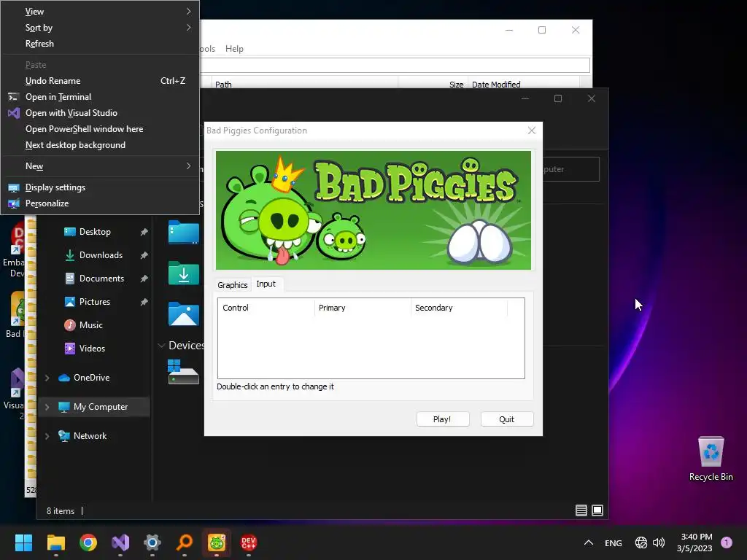This screenshot has height=560, width=747.
Task: Launch Chrome from the taskbar
Action: pyautogui.click(x=88, y=542)
